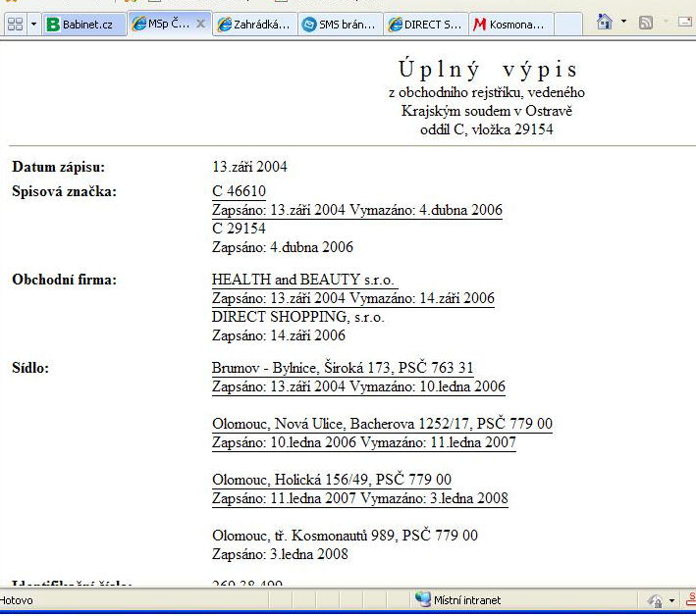This screenshot has width=696, height=616.
Task: Click the Olomouc, tř. Kosmonautů 989 address
Action: 345,536
